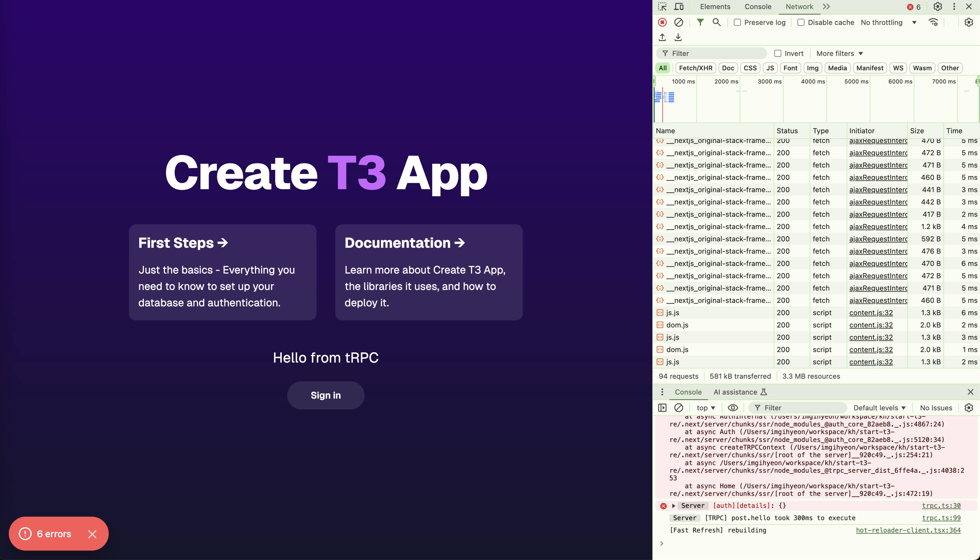The width and height of the screenshot is (980, 560).
Task: Select the Fetch/XHR filter type
Action: [695, 68]
